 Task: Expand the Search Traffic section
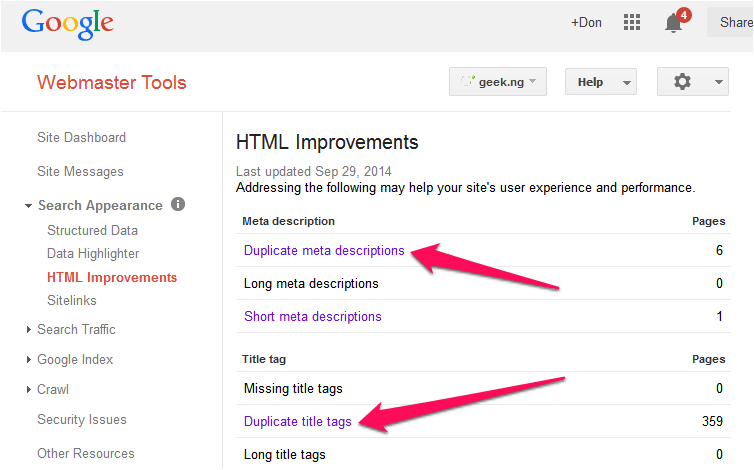28,330
